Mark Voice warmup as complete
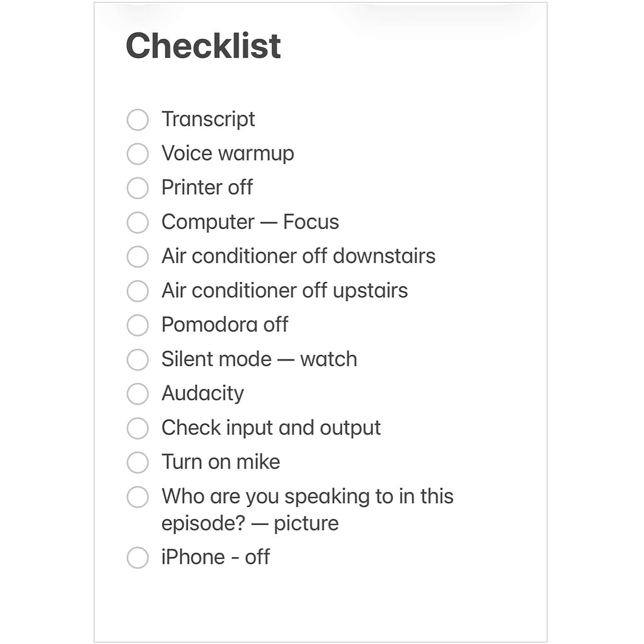This screenshot has height=644, width=644. [x=138, y=154]
